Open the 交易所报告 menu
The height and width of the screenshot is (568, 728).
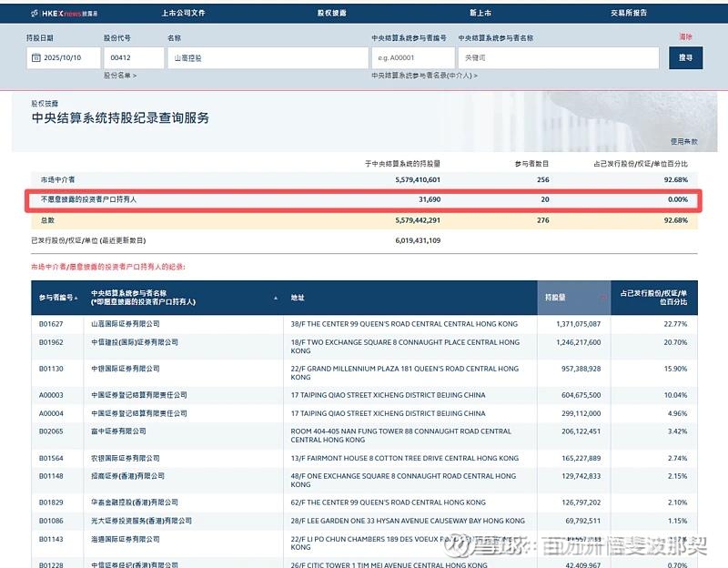click(629, 13)
